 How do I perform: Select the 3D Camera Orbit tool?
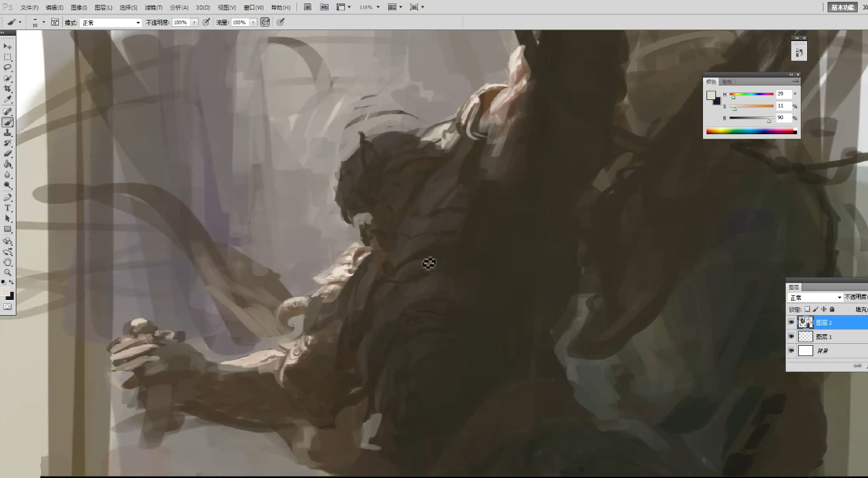tap(8, 251)
